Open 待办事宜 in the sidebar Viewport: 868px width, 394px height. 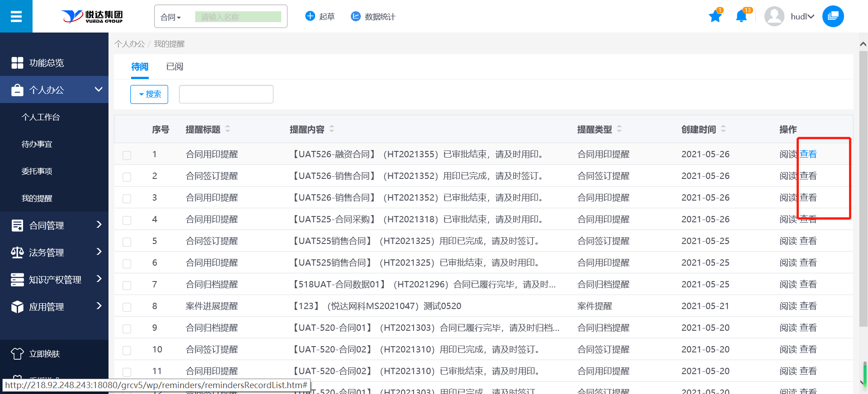(x=37, y=144)
